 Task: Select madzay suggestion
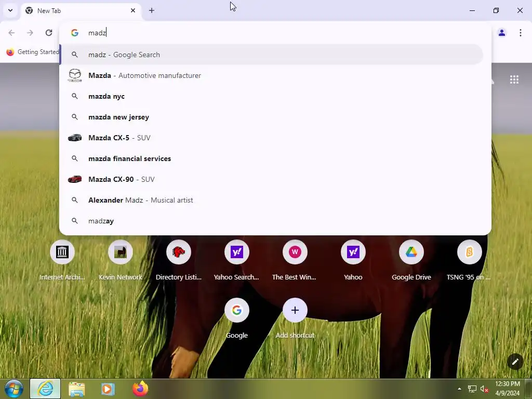click(271, 221)
